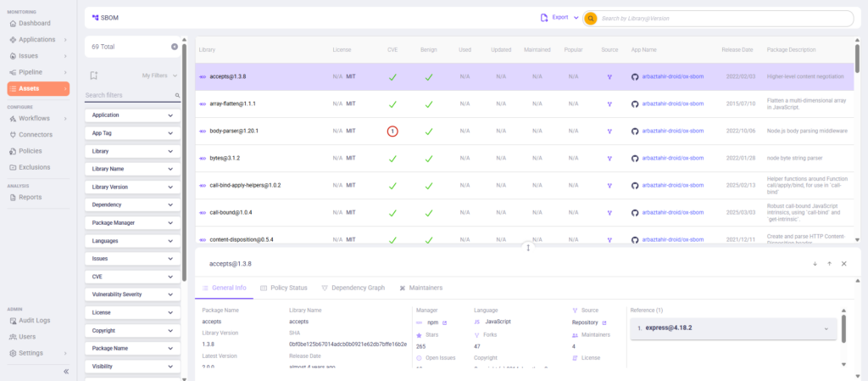Click the Reports document icon

14,197
